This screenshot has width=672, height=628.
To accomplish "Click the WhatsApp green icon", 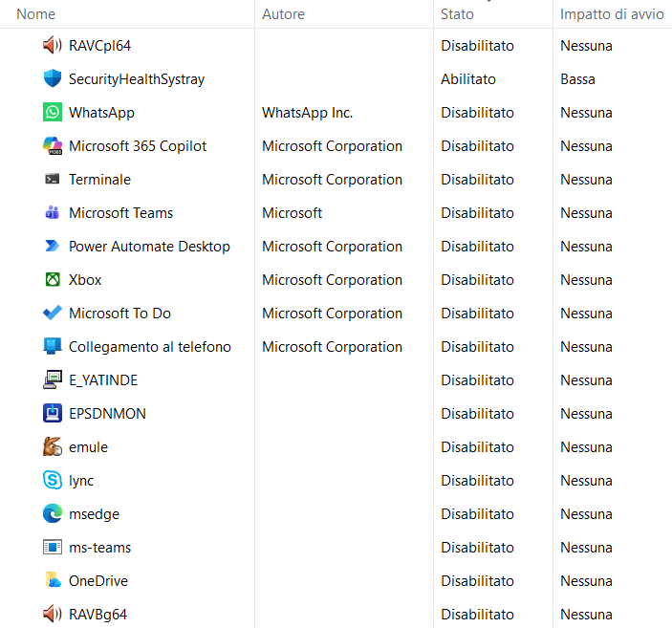I will click(53, 112).
